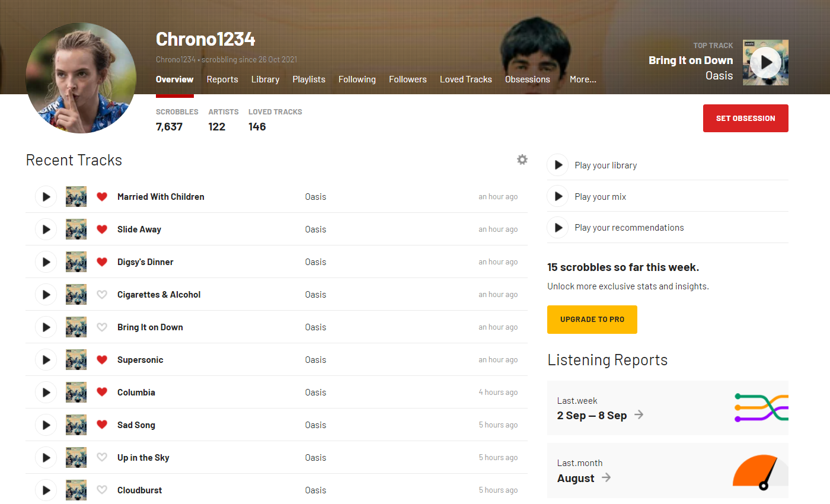Screen dimensions: 830x504
Task: Play the track Bring It on Down in Recent Tracks
Action: 46,327
